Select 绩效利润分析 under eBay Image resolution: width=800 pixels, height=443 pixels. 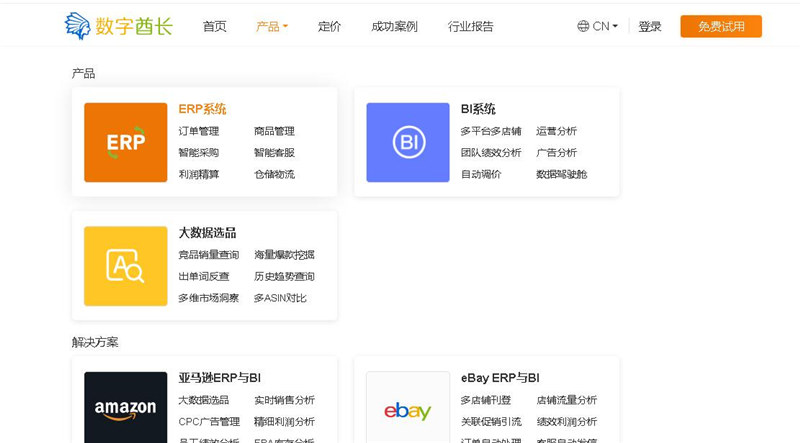pos(567,422)
